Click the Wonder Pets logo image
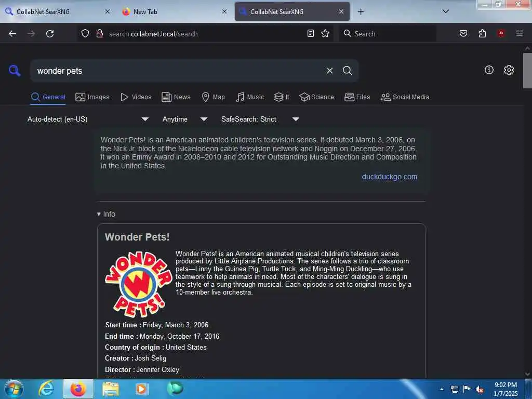This screenshot has width=532, height=399. pyautogui.click(x=138, y=284)
